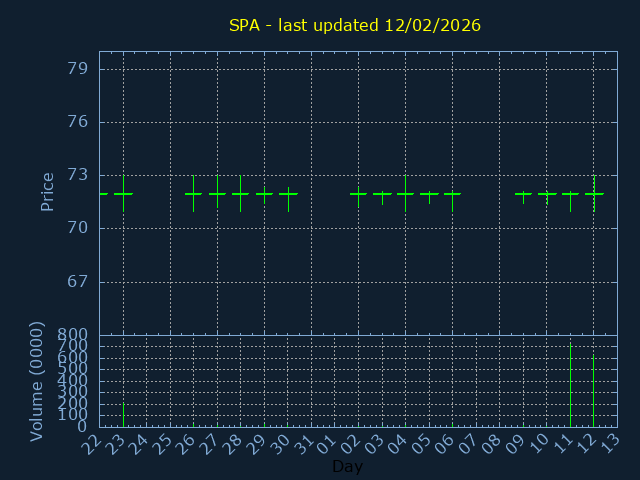Select the candlestick for day 12
Viewport: 640px width, 480px height.
coord(594,194)
